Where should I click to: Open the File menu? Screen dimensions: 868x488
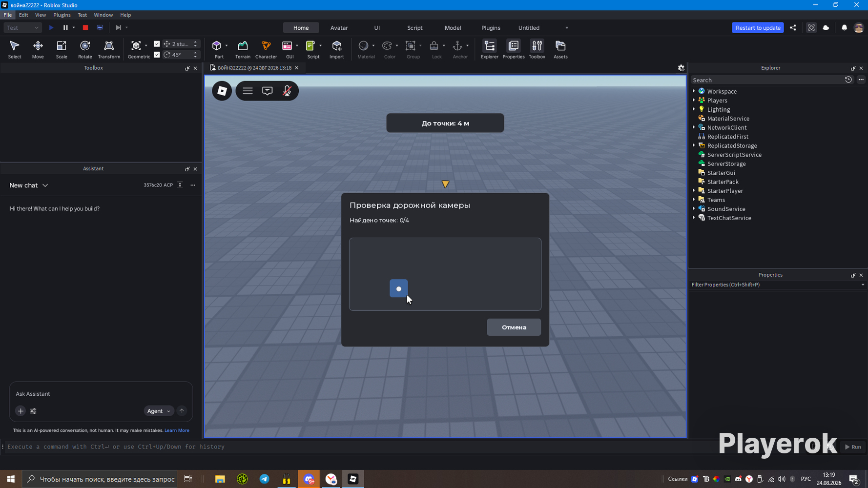(8, 15)
